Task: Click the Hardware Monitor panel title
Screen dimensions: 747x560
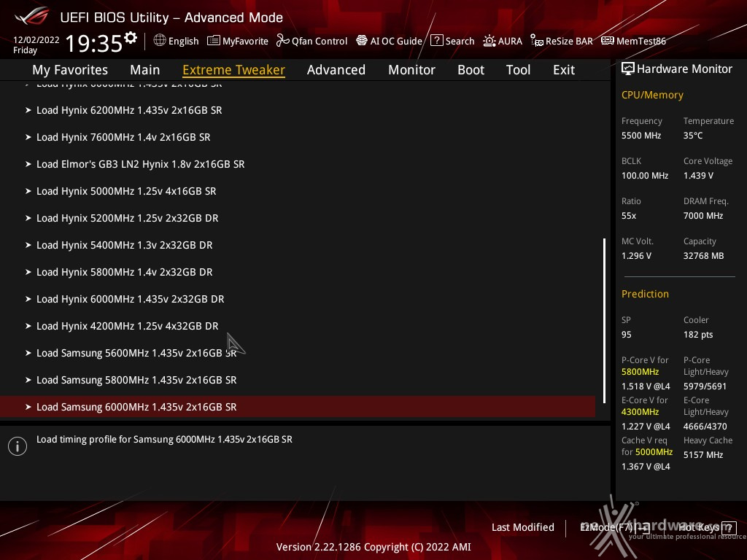Action: tap(684, 69)
